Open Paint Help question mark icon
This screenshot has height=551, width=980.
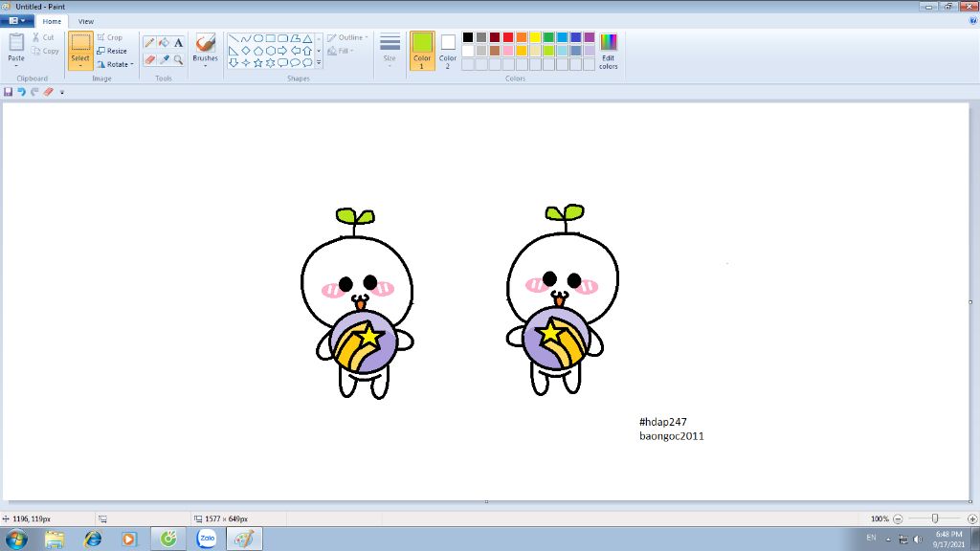point(972,21)
